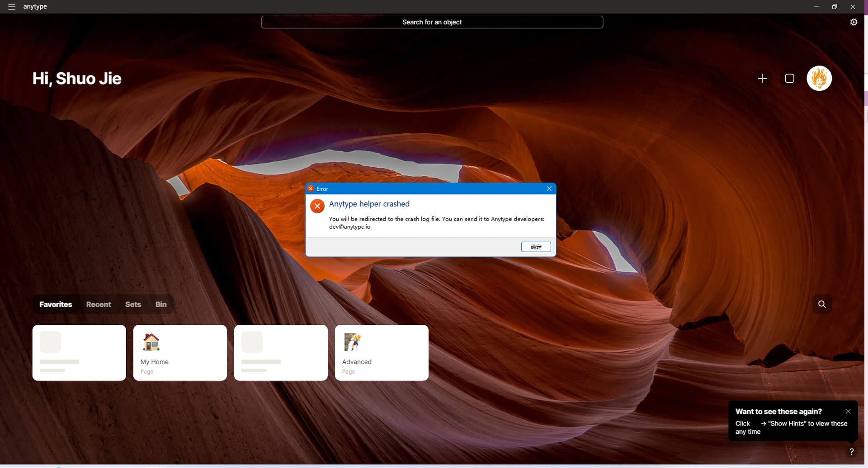The image size is (868, 468).
Task: Click the rounded square icon beside profile
Action: coord(789,79)
